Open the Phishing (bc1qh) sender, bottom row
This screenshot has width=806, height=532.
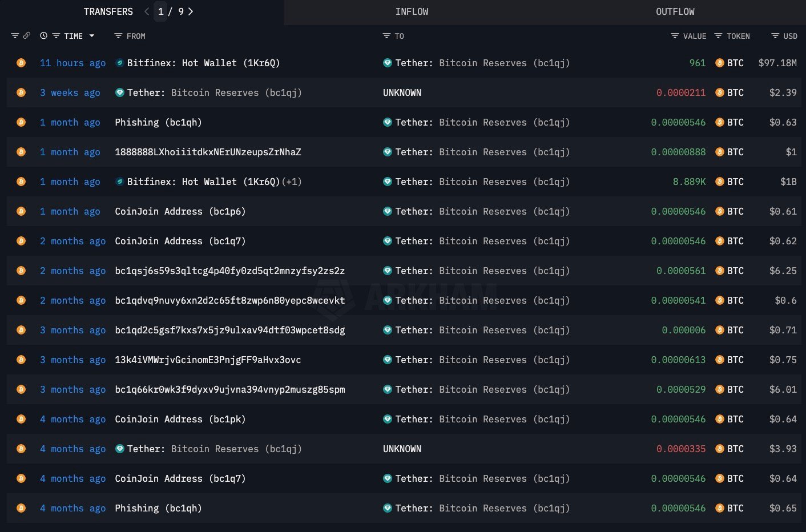click(x=158, y=508)
